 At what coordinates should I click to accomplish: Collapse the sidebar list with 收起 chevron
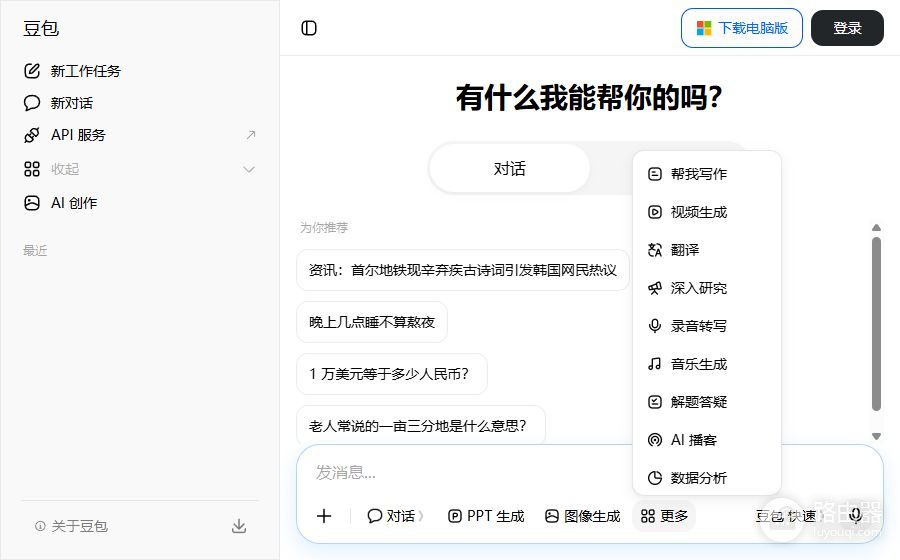(x=249, y=169)
